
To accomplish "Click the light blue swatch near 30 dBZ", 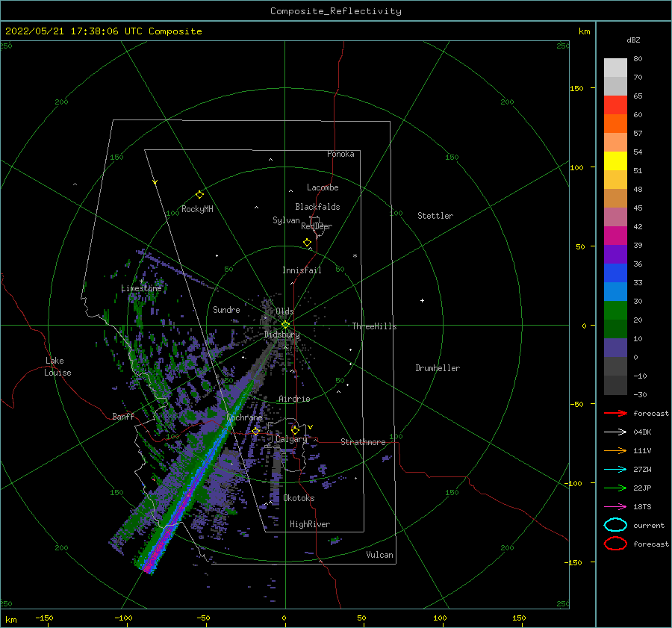I will click(x=615, y=291).
